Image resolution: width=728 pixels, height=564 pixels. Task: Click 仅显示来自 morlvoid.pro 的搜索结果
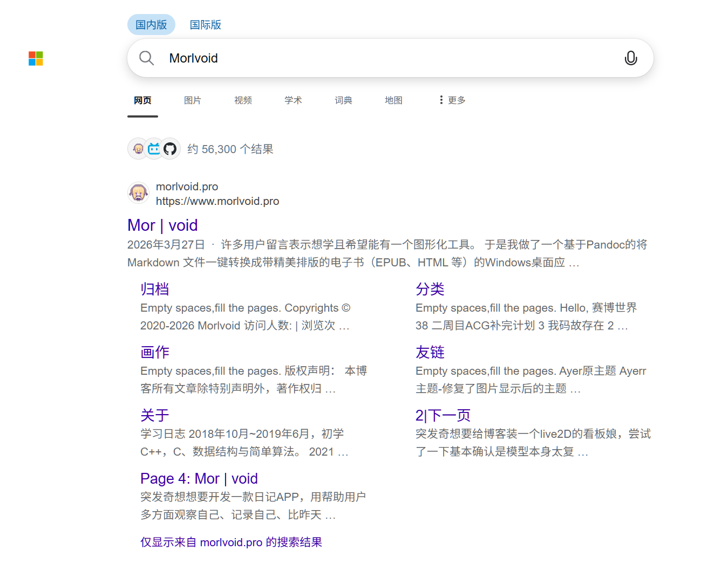point(231,542)
